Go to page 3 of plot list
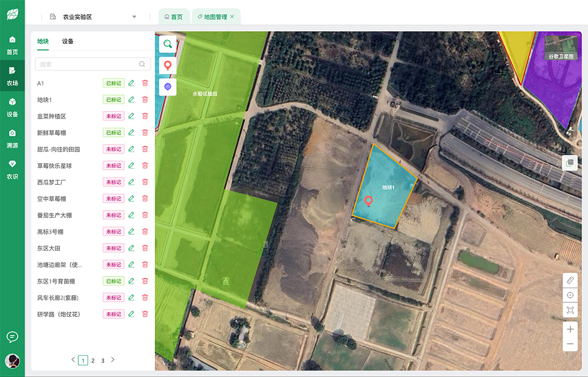The image size is (588, 377). [x=103, y=360]
